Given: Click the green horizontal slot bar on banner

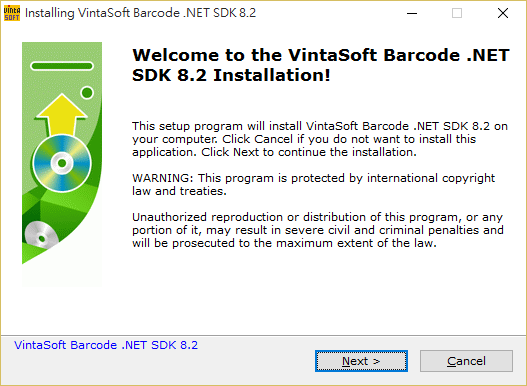Looking at the screenshot, I should [62, 66].
